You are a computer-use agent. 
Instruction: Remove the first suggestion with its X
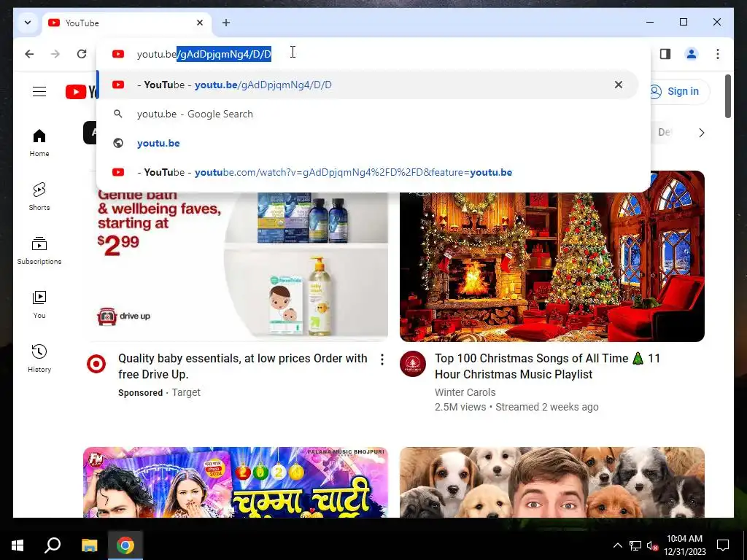619,85
